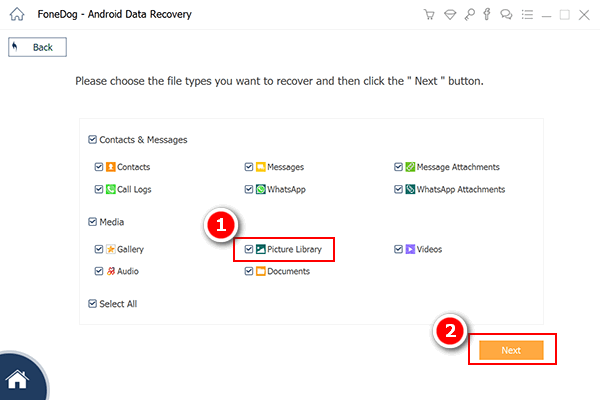Click the WhatsApp green icon

tap(259, 188)
